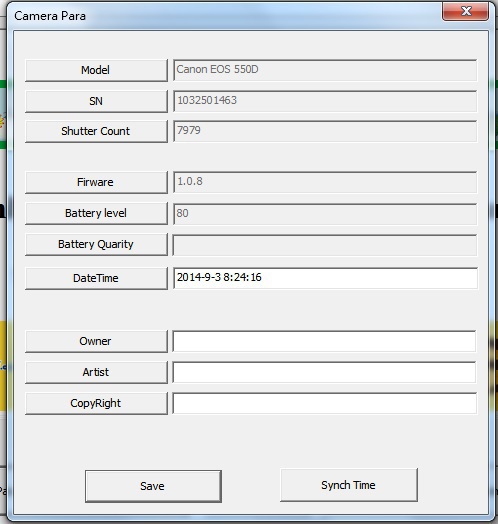Viewport: 498px width, 524px height.
Task: Focus the Artist text field
Action: [x=324, y=372]
